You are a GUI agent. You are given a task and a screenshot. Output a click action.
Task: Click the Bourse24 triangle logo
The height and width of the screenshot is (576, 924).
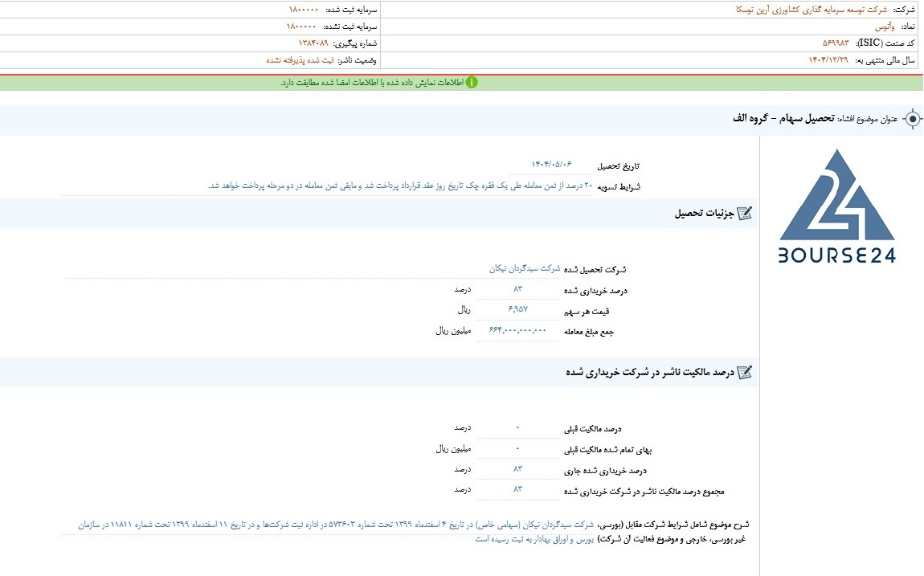tap(837, 194)
